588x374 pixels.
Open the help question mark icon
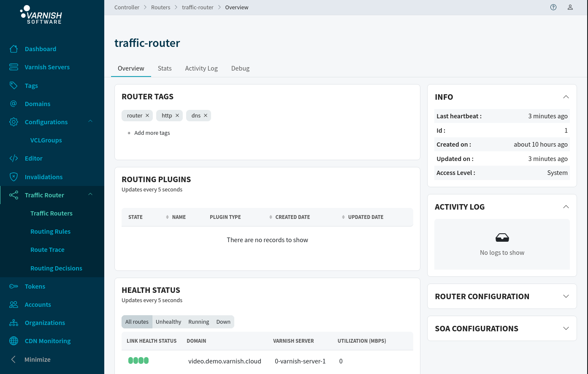coord(553,7)
